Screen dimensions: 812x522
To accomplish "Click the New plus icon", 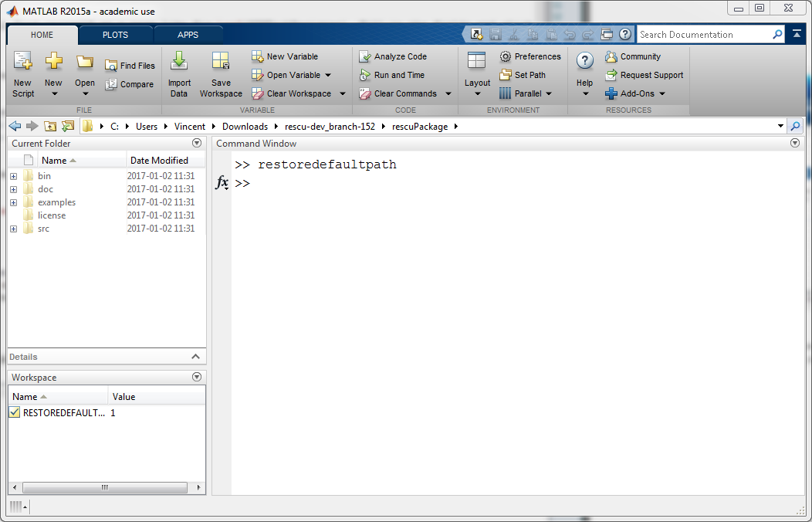I will click(x=53, y=61).
